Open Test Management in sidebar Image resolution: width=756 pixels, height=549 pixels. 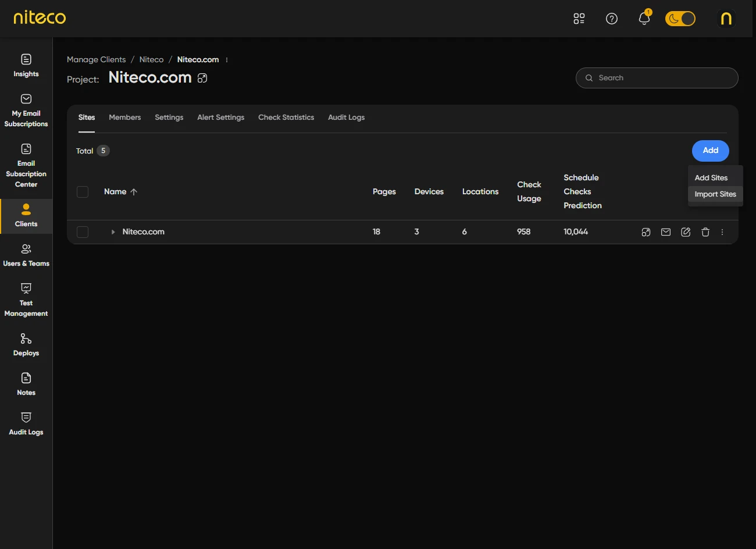(x=26, y=300)
